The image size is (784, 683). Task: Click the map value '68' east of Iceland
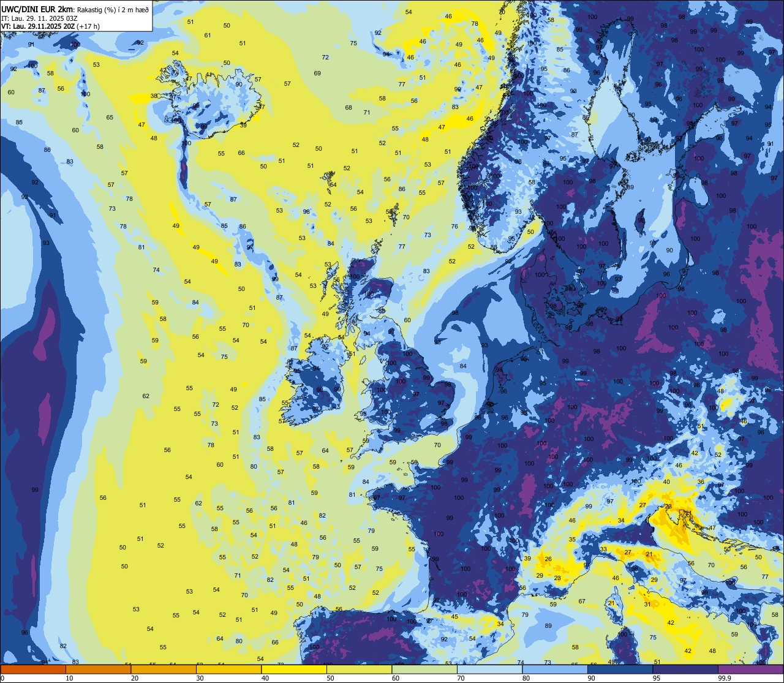click(349, 108)
